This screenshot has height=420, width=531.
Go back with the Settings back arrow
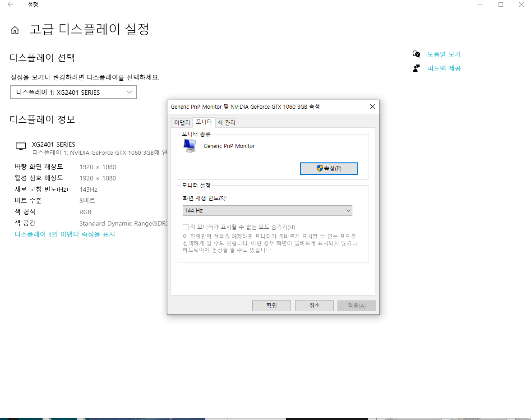click(10, 5)
